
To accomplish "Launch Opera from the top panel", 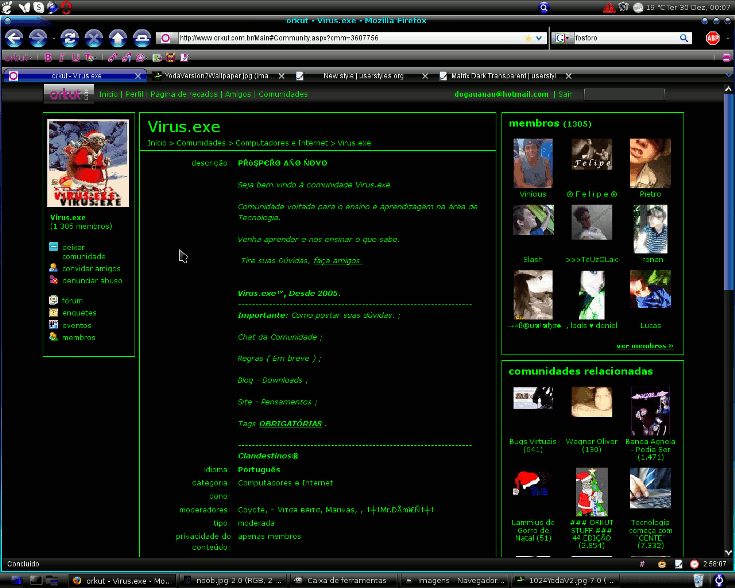I will 66,7.
